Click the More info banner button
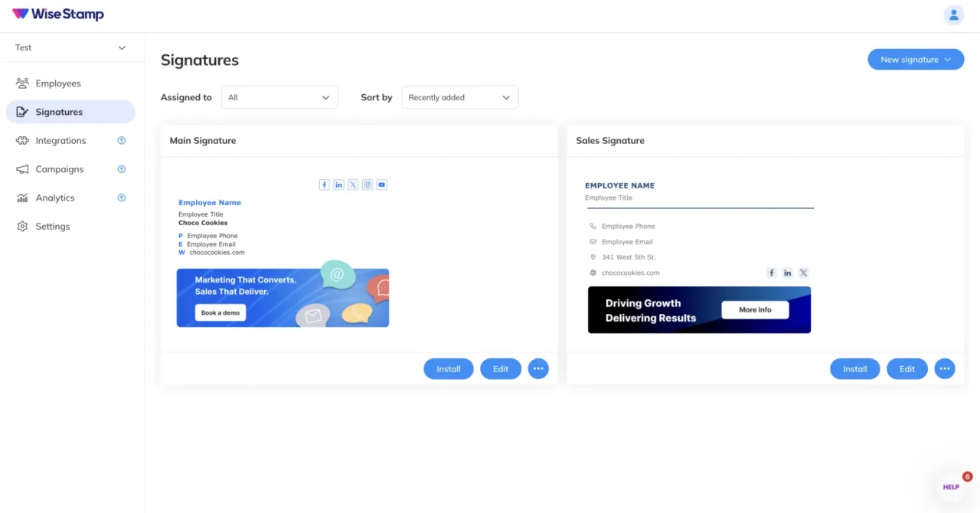Viewport: 980px width, 513px height. pos(755,310)
